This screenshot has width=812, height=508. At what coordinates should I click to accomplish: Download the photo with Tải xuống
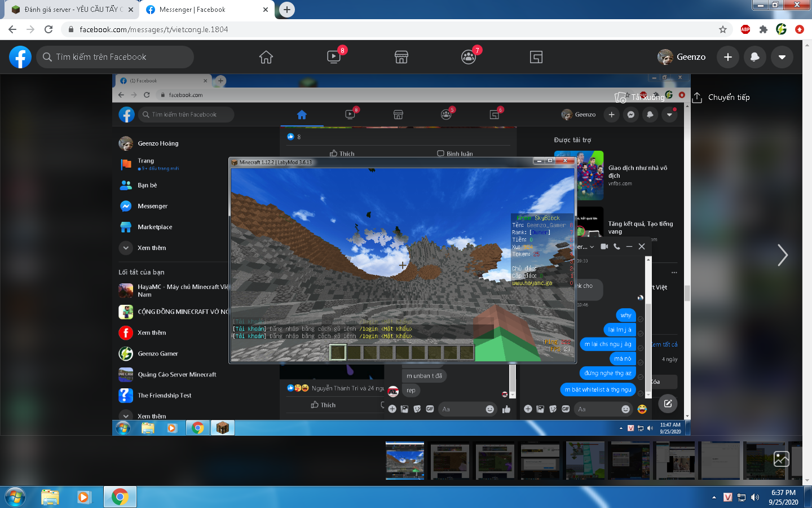pos(639,97)
